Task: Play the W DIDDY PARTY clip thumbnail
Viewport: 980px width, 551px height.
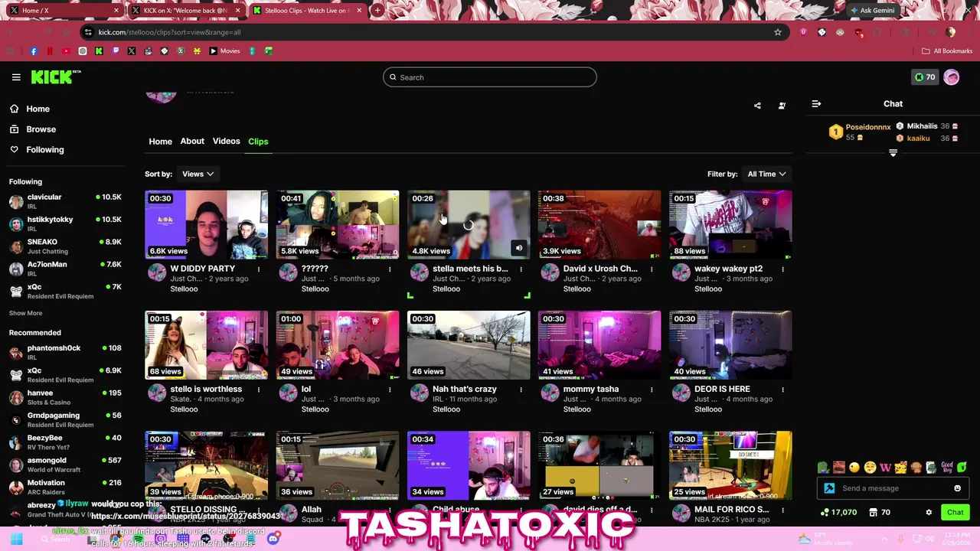Action: pyautogui.click(x=207, y=224)
